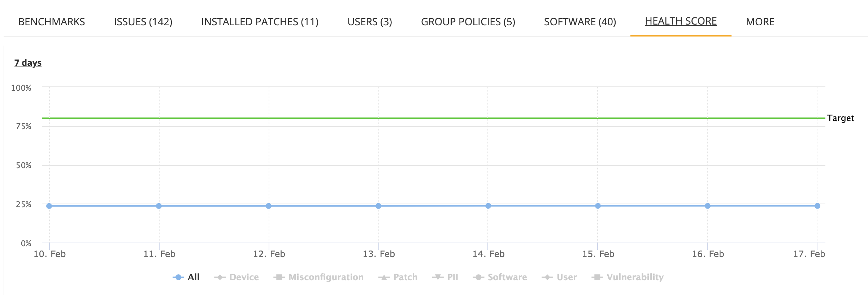This screenshot has height=295, width=868.
Task: View the Installed Patches (11) tab
Action: click(260, 22)
